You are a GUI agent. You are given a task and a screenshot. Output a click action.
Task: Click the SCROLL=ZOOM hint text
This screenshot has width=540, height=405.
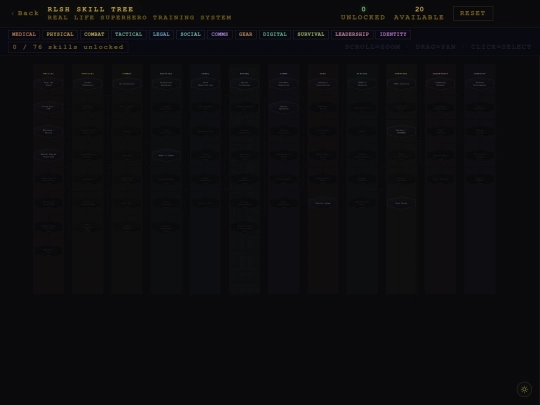tap(373, 47)
